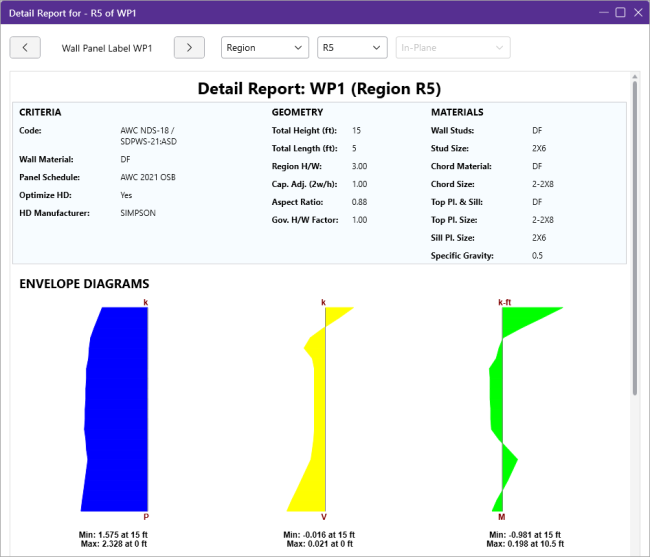Screen dimensions: 650x557
Task: Click the ENVELOPE DIAGRAMS heading
Action: (x=84, y=284)
